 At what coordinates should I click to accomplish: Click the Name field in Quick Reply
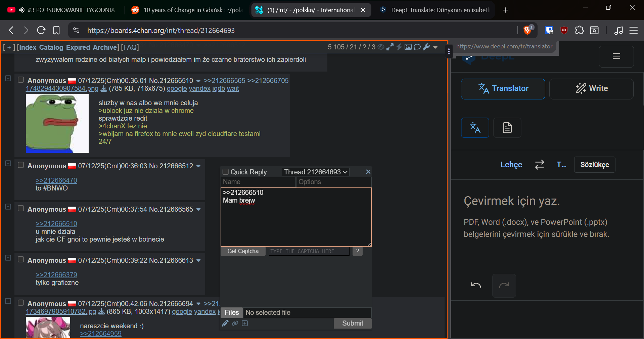258,182
